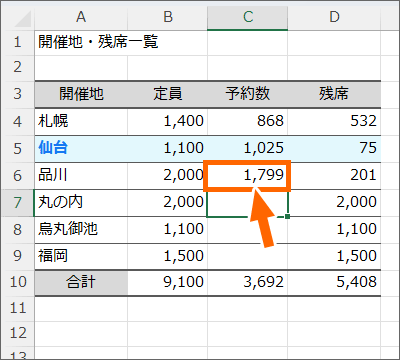
Task: Select row 2 header
Action: [x=17, y=68]
